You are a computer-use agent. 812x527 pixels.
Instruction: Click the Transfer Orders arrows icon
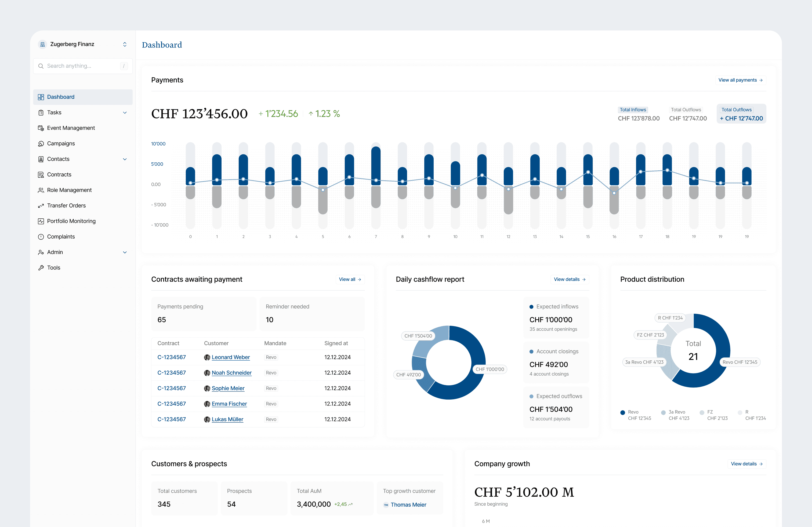click(x=41, y=206)
